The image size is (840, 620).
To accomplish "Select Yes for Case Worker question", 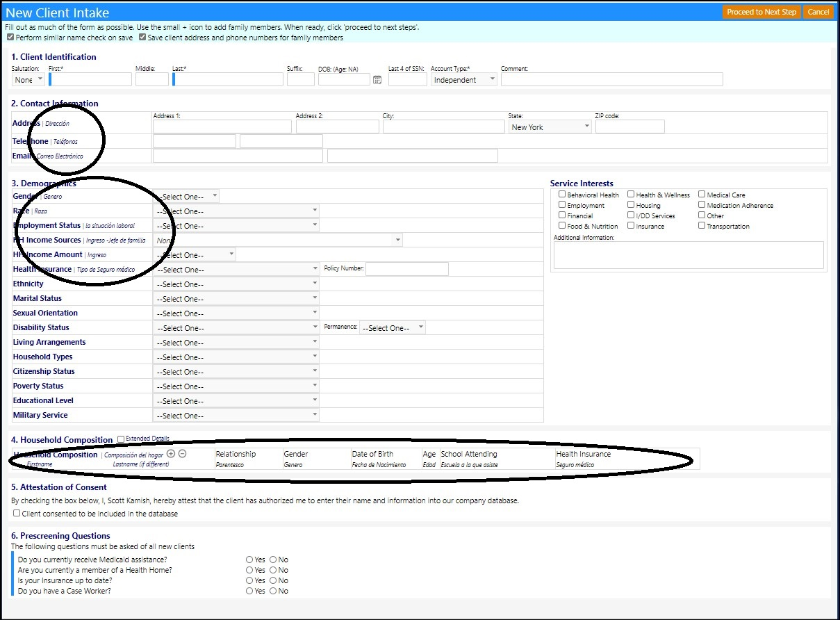I will (x=249, y=591).
